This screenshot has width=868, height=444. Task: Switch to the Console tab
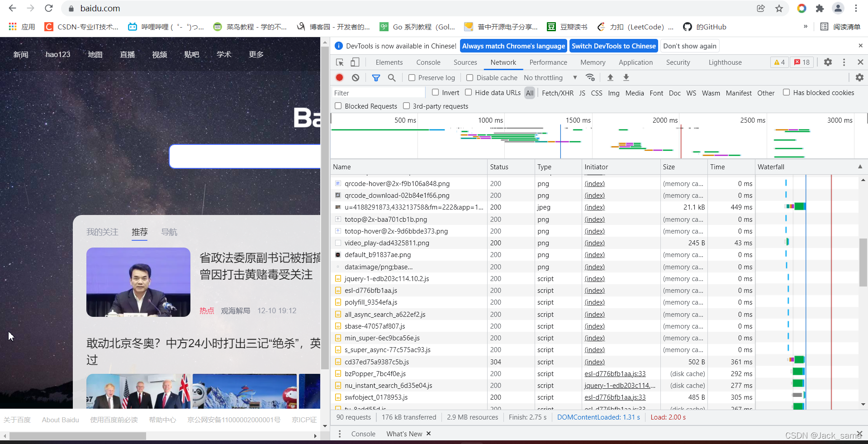click(428, 62)
